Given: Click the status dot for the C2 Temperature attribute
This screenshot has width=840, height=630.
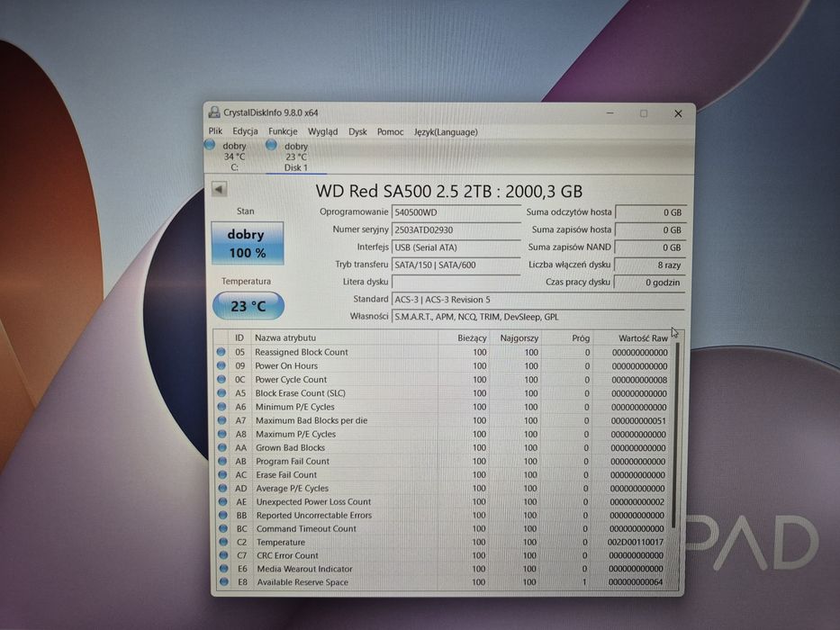Looking at the screenshot, I should [223, 542].
